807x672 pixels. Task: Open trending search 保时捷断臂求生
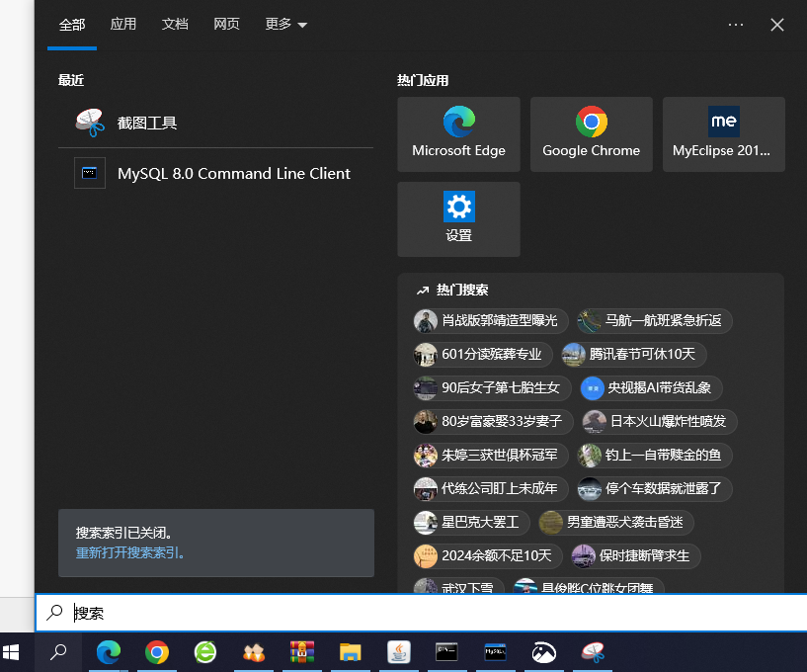pos(635,556)
